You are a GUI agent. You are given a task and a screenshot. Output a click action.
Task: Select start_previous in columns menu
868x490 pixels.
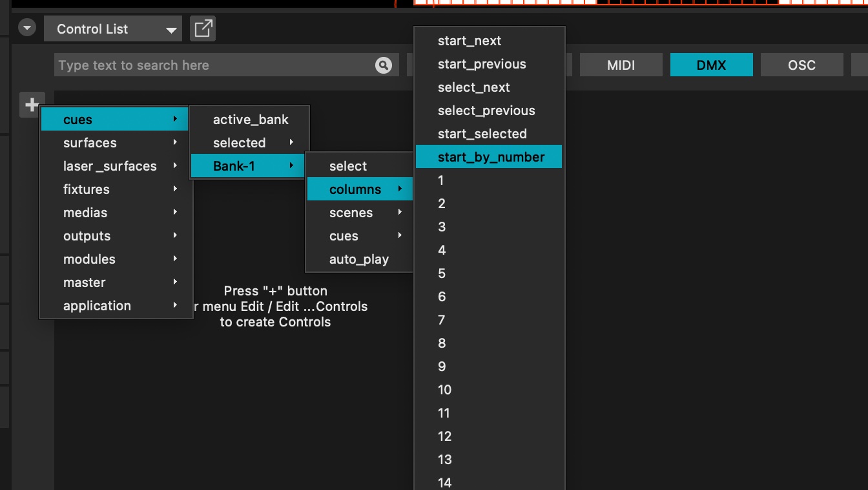point(489,64)
